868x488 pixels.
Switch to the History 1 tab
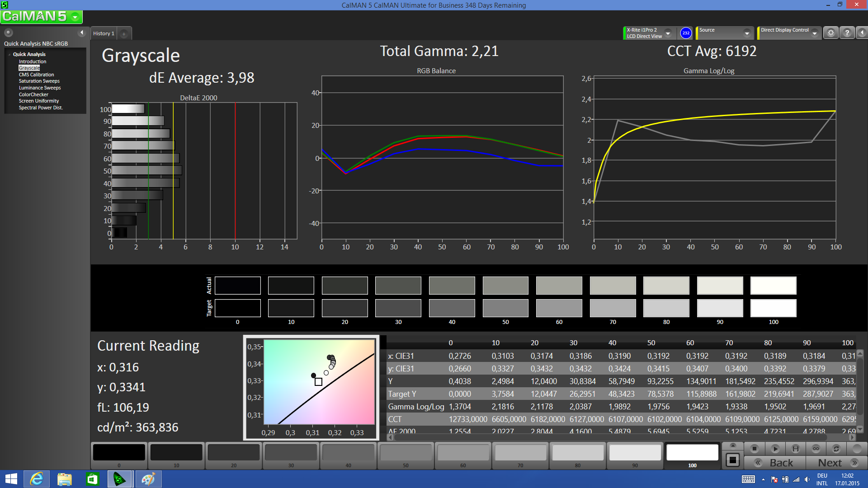click(x=104, y=33)
